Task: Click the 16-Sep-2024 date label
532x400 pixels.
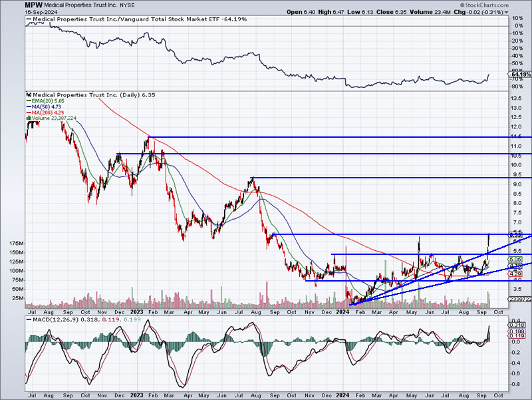Action: pyautogui.click(x=40, y=12)
